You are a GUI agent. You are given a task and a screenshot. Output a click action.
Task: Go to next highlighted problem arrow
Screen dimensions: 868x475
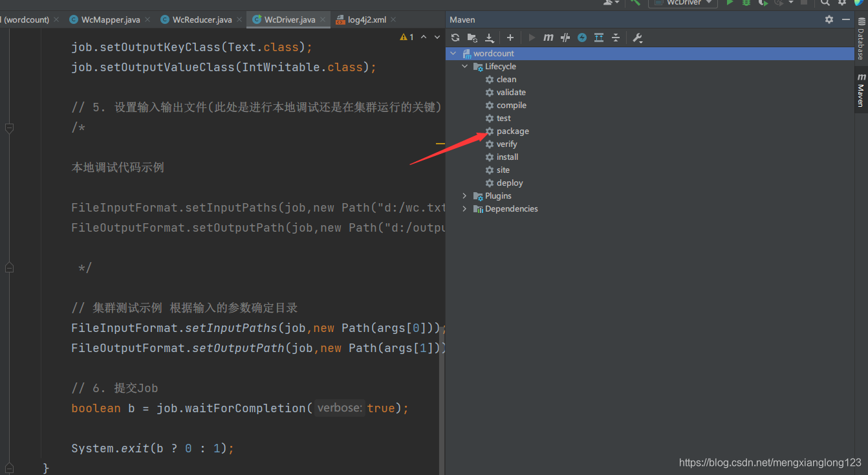[437, 38]
